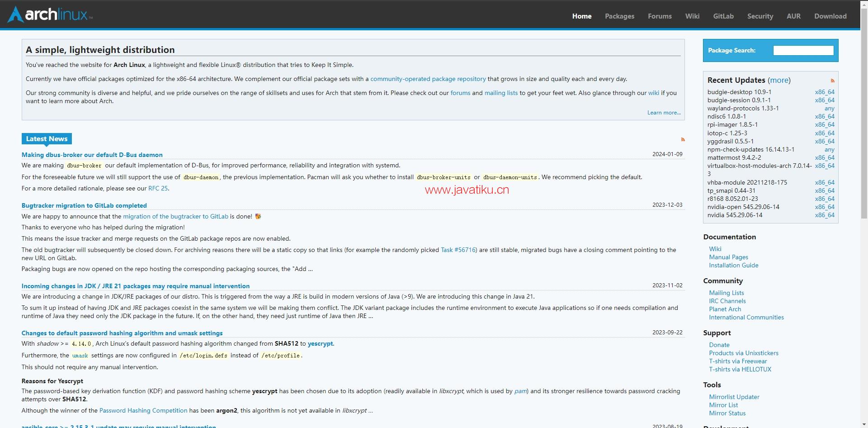Screen dimensions: 868x428
Task: Open iotop-c 1.25-3 package update
Action: tap(727, 133)
